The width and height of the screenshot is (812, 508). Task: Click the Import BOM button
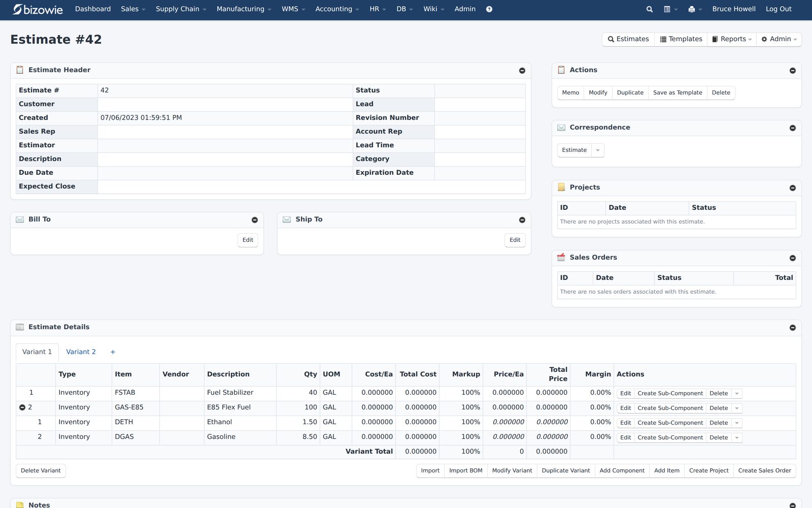coord(465,471)
